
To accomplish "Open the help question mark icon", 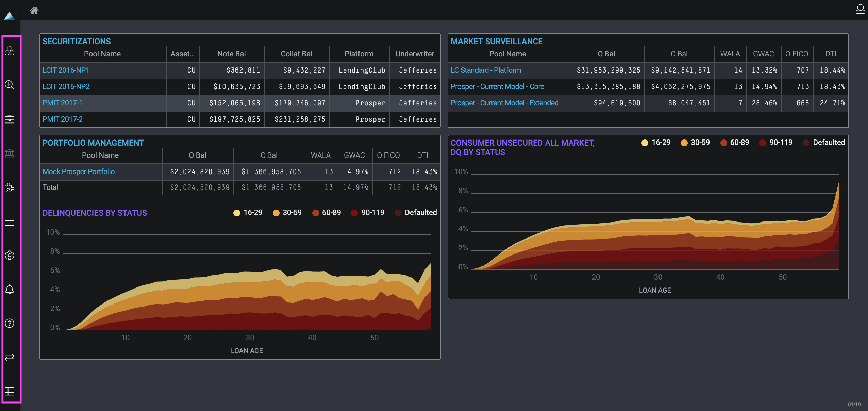I will (10, 323).
